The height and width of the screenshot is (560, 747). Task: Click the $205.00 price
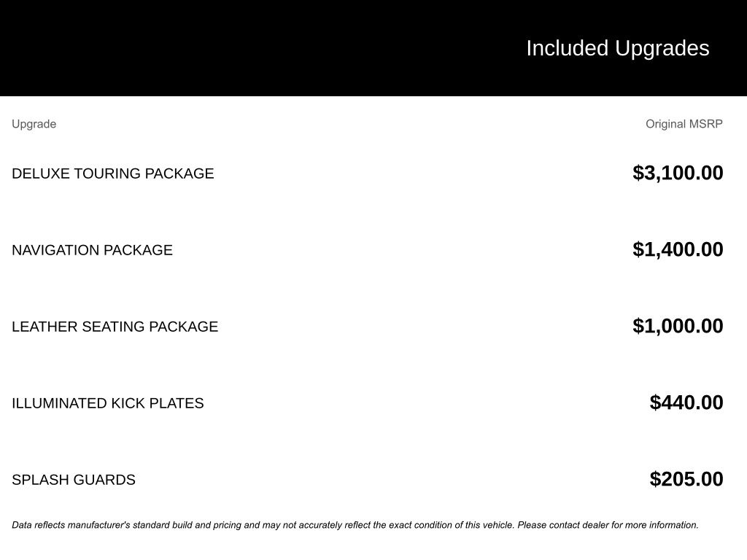tap(686, 479)
